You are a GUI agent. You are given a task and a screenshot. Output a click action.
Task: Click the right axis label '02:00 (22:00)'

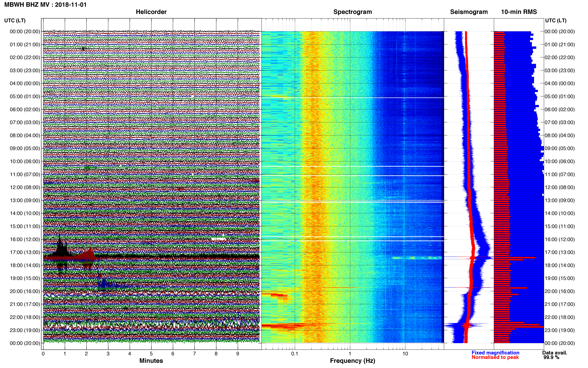pyautogui.click(x=560, y=57)
